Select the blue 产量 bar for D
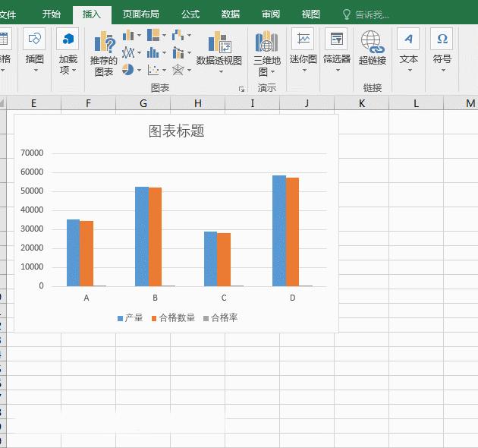478x448 pixels. tap(279, 231)
